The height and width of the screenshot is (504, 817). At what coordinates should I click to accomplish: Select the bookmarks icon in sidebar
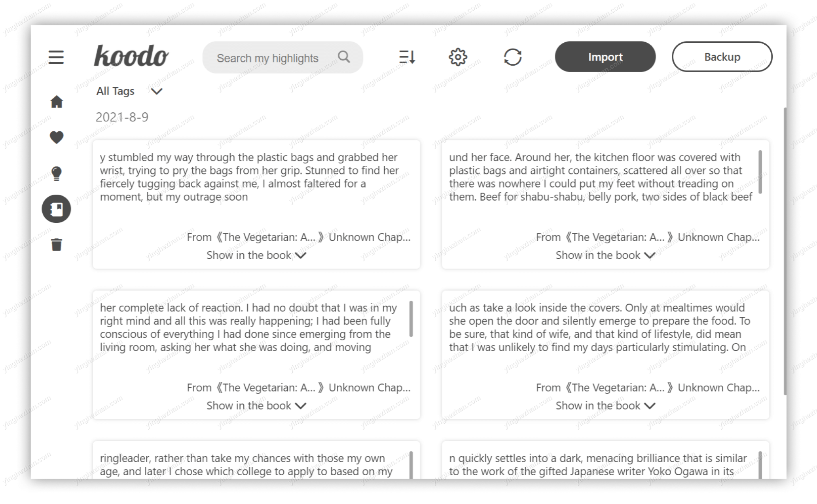coord(57,209)
